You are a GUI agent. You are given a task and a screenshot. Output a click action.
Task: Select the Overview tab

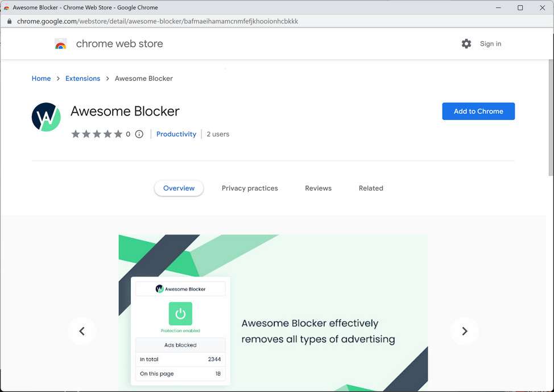point(179,188)
